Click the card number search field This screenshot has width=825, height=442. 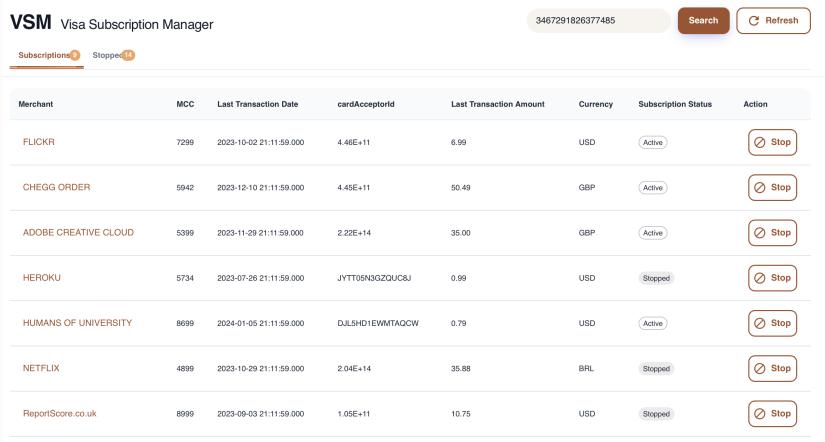pyautogui.click(x=597, y=21)
